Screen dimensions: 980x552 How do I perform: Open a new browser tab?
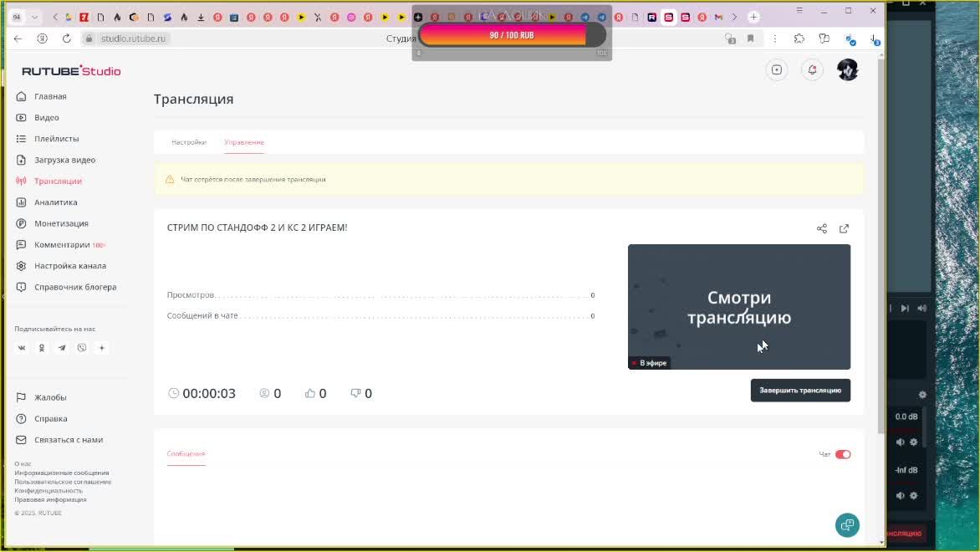753,17
